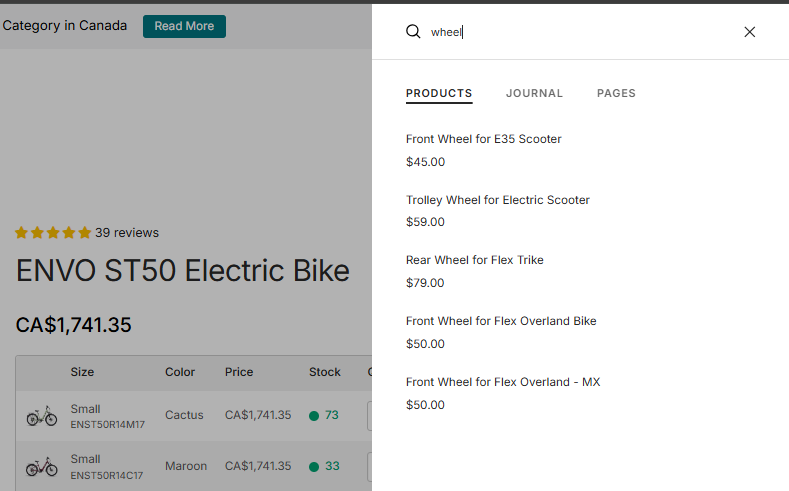Click the Stock column header

click(325, 372)
